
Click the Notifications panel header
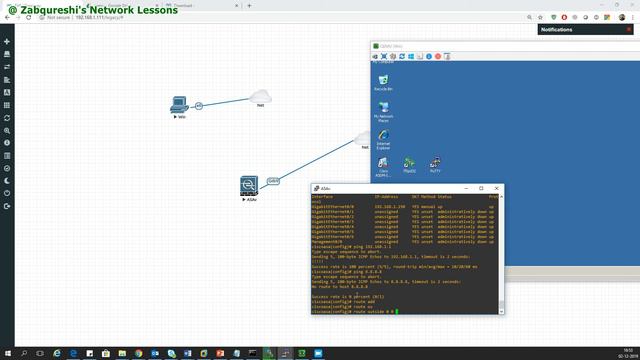(x=585, y=29)
